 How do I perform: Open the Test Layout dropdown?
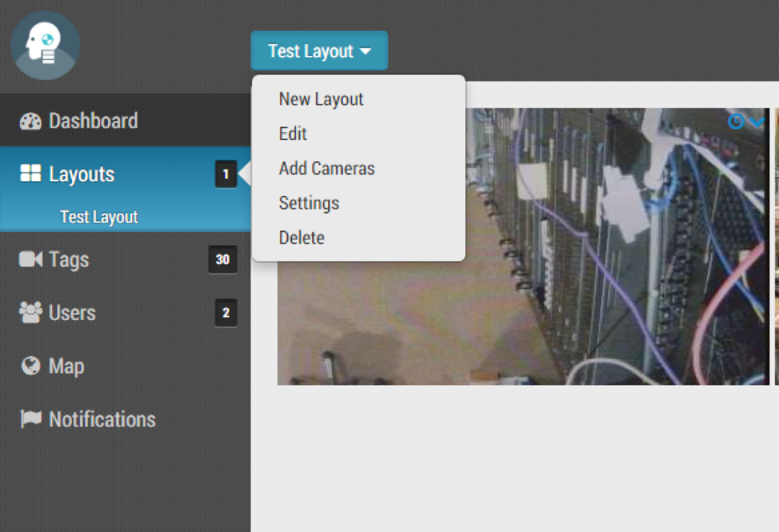point(319,51)
